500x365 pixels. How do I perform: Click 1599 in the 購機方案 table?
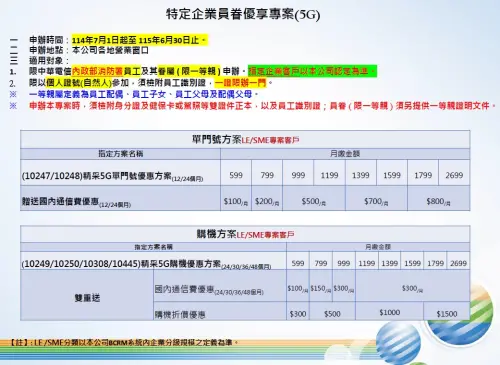click(412, 263)
